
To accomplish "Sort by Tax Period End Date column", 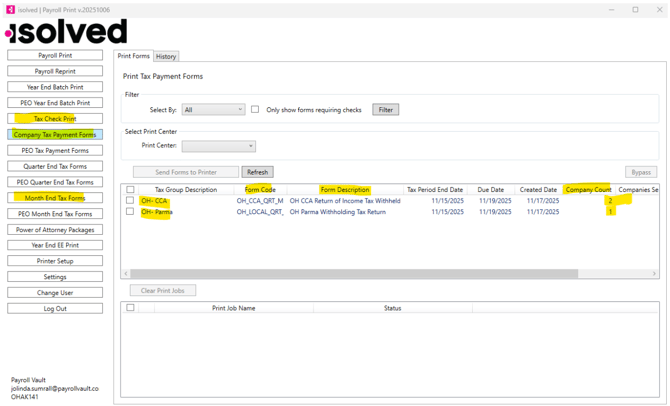I will pos(435,190).
